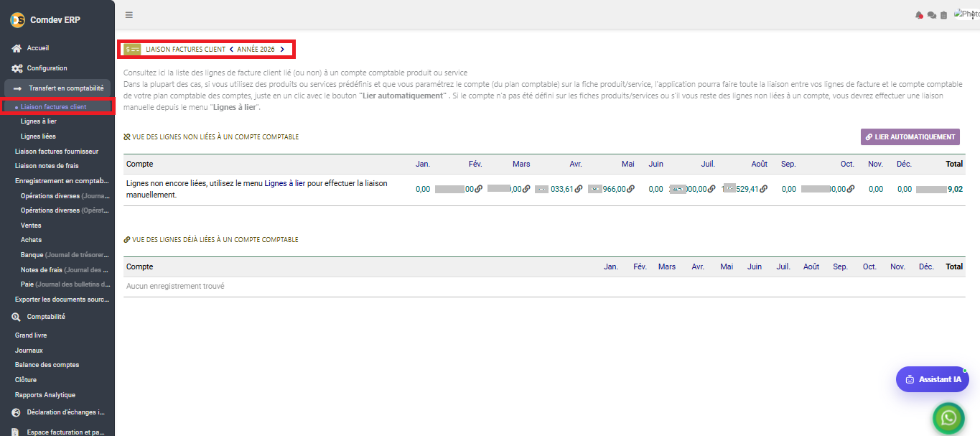Viewport: 980px width, 436px height.
Task: Click 'Aucun enregistrement trouvé' row
Action: (x=543, y=287)
